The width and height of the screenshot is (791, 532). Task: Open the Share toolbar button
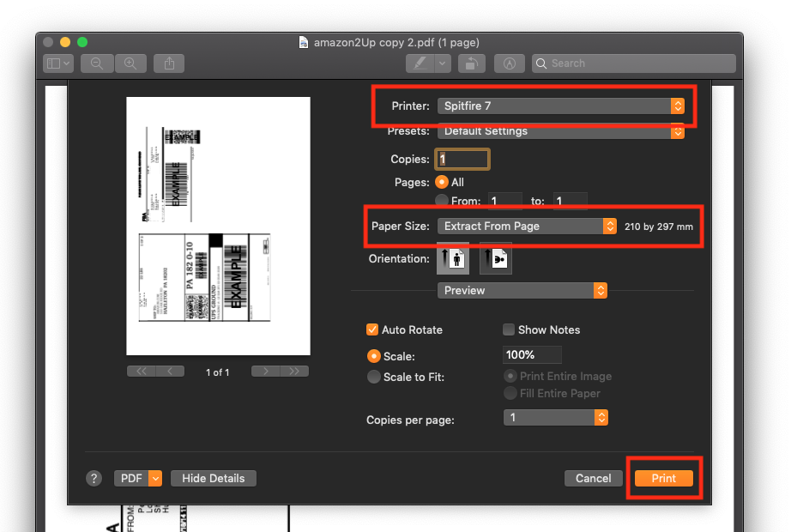tap(170, 63)
